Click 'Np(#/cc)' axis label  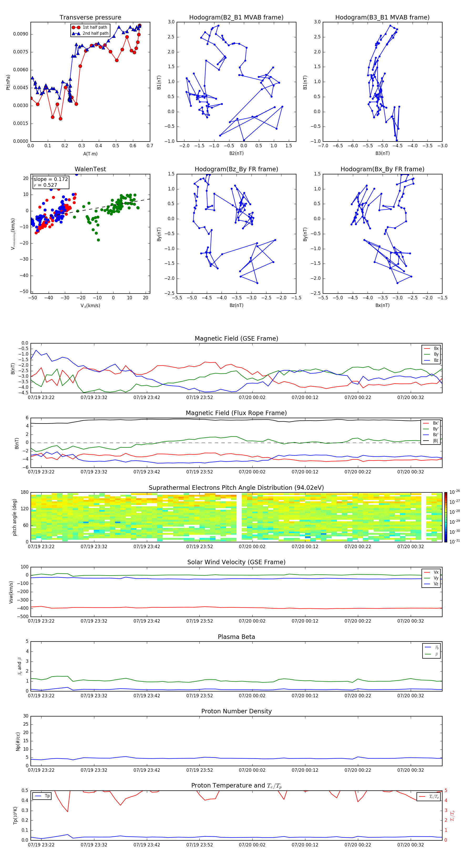[x=18, y=741]
